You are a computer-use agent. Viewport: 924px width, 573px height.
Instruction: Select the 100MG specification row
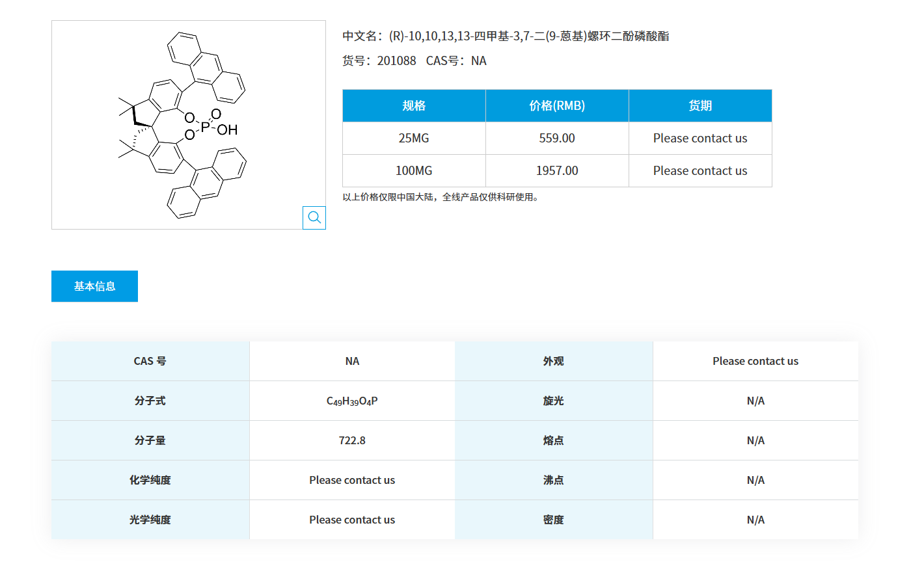(413, 170)
